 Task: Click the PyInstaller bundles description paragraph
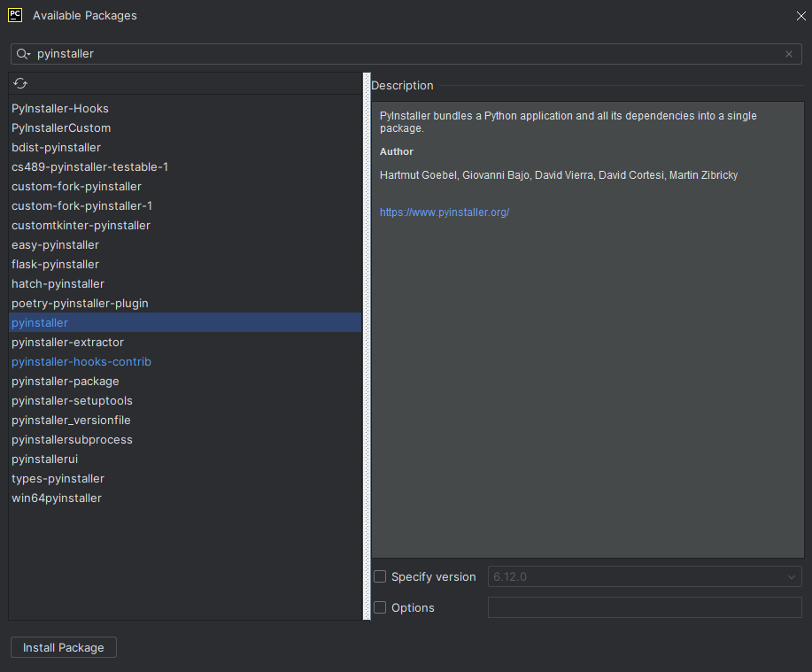[568, 122]
